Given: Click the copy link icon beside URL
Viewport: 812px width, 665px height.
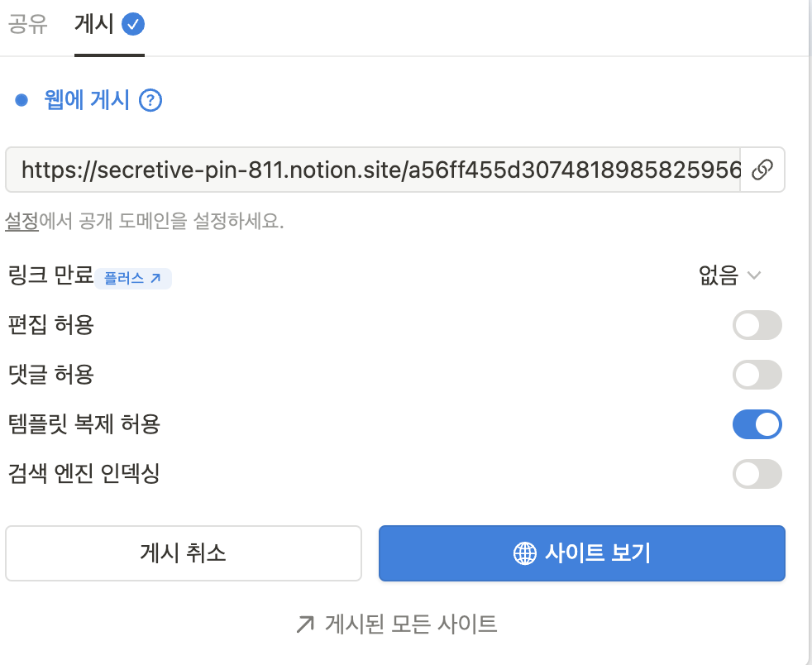Looking at the screenshot, I should [x=762, y=170].
